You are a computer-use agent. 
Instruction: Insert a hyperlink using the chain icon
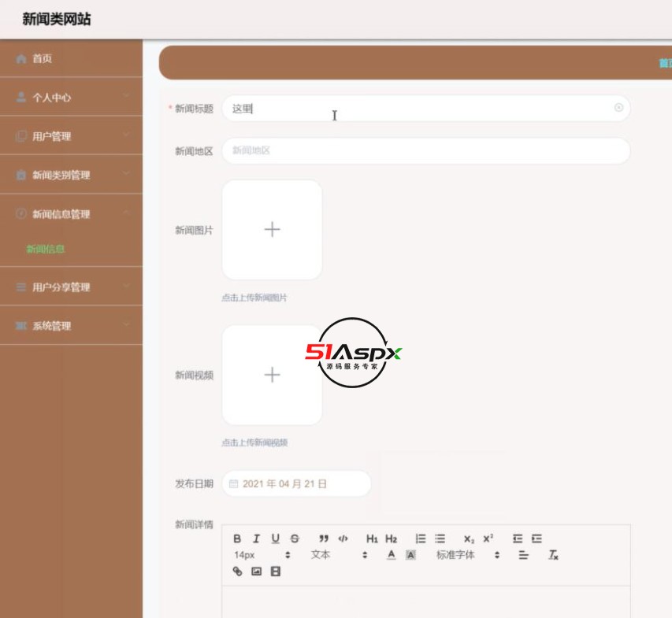pos(236,570)
